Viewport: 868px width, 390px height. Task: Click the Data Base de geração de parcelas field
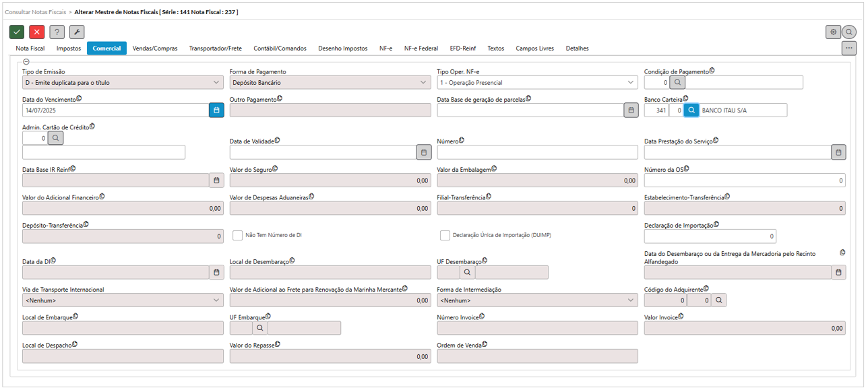pos(530,110)
